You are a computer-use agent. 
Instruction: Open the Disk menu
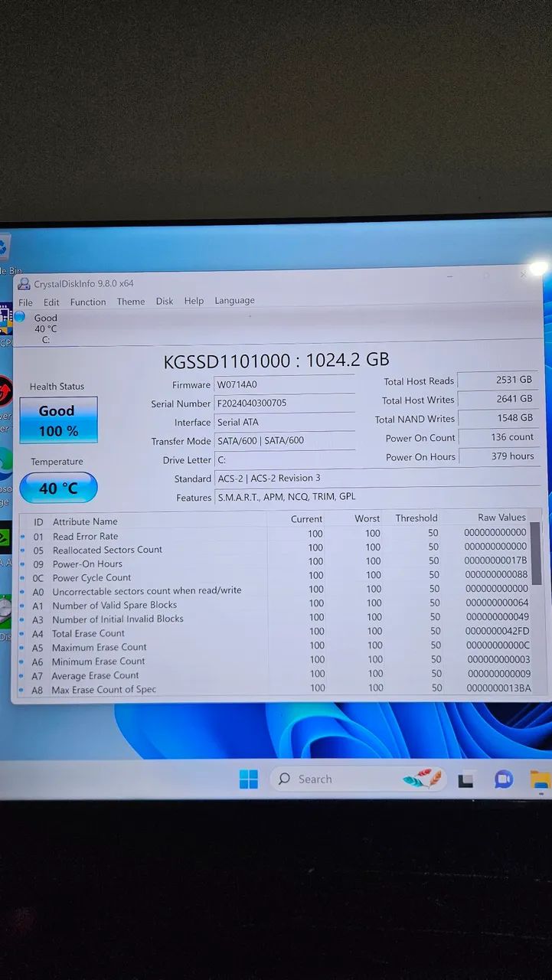tap(165, 301)
